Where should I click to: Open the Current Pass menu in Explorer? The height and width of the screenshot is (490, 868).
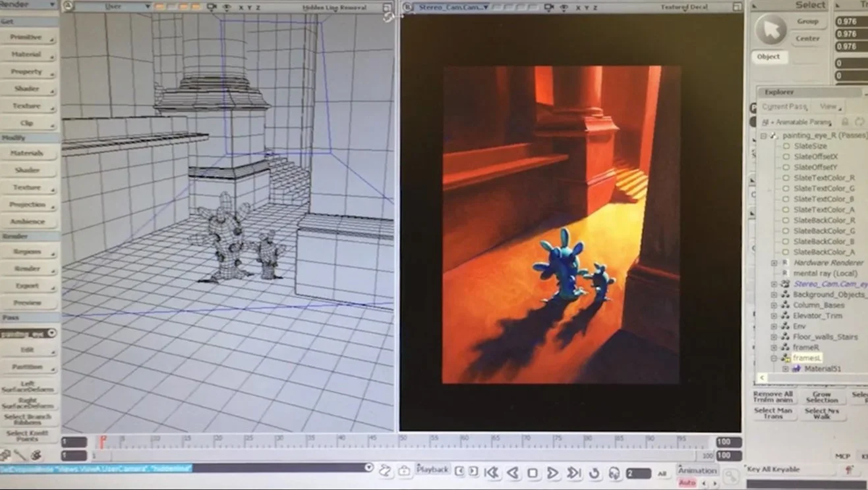pyautogui.click(x=786, y=106)
